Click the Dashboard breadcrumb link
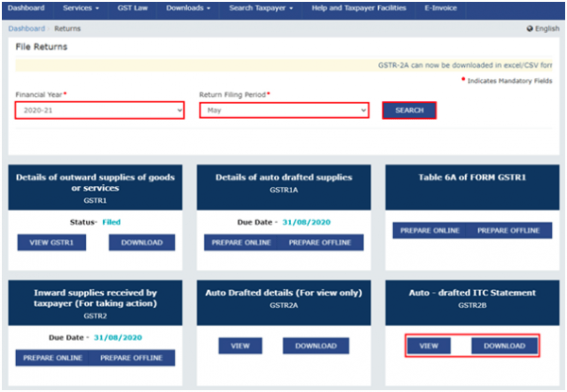 (26, 29)
